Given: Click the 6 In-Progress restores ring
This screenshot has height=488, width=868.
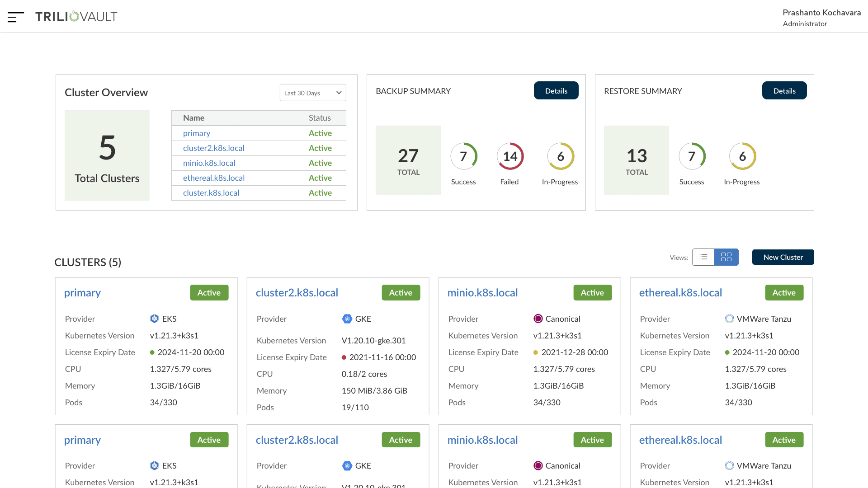Looking at the screenshot, I should [x=742, y=156].
